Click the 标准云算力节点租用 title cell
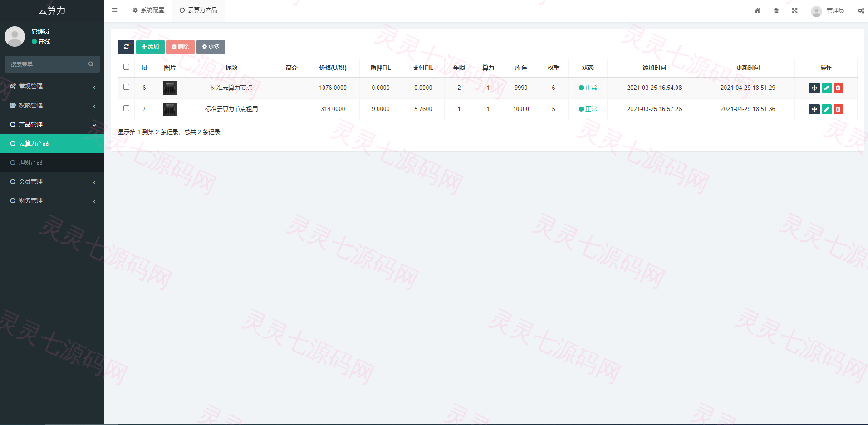 [231, 109]
